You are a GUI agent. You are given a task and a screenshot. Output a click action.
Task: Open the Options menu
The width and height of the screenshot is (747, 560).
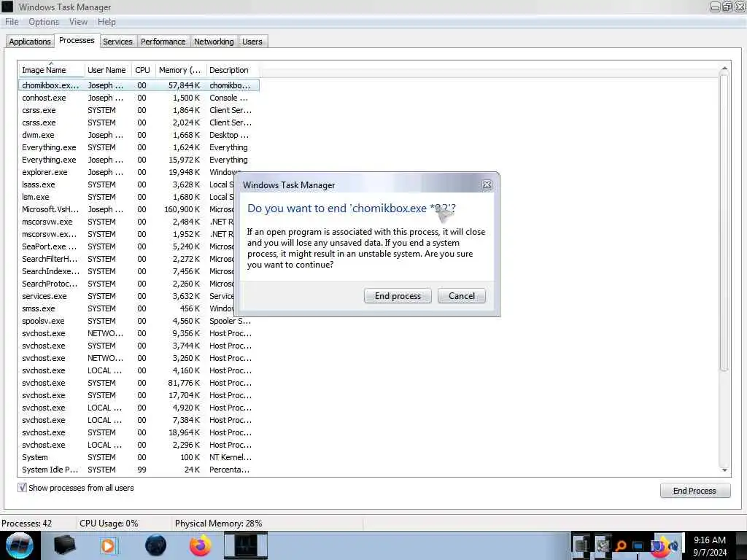pos(44,22)
